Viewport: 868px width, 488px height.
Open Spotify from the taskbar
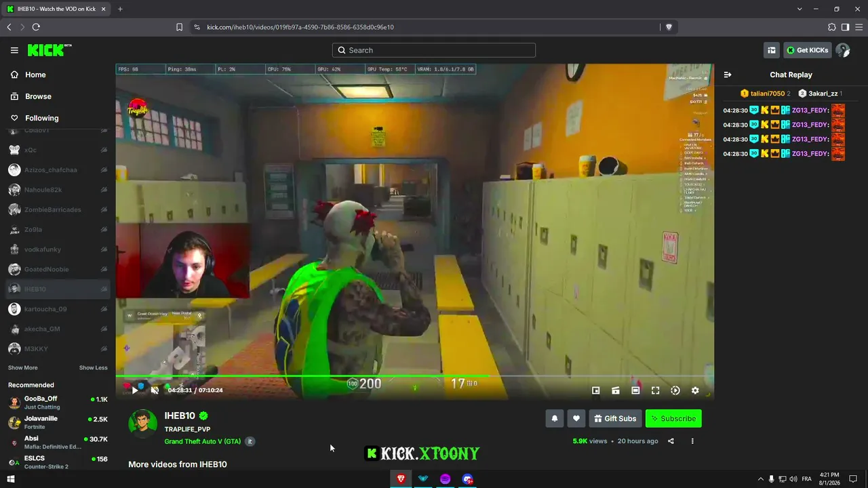(x=445, y=479)
